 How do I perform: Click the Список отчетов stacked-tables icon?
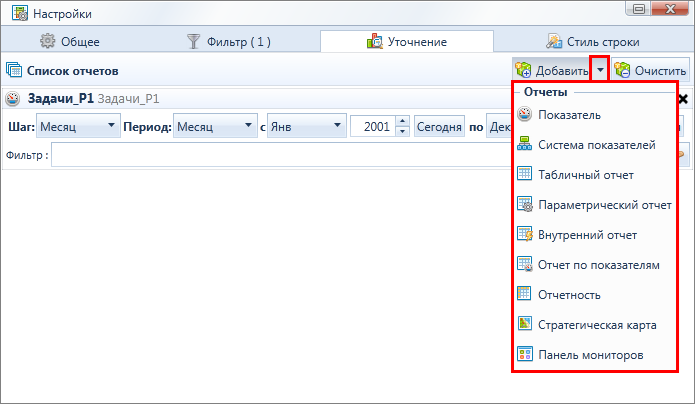14,70
